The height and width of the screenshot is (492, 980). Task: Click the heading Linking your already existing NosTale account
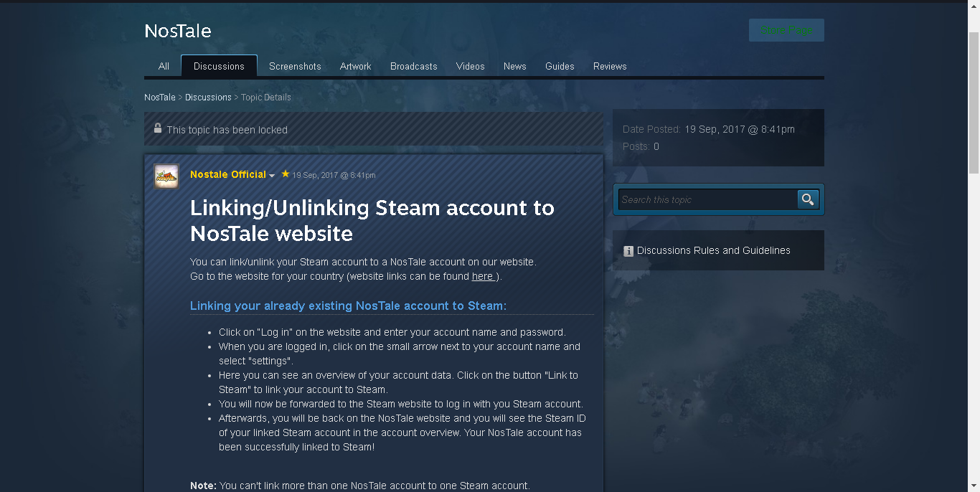[x=348, y=306]
